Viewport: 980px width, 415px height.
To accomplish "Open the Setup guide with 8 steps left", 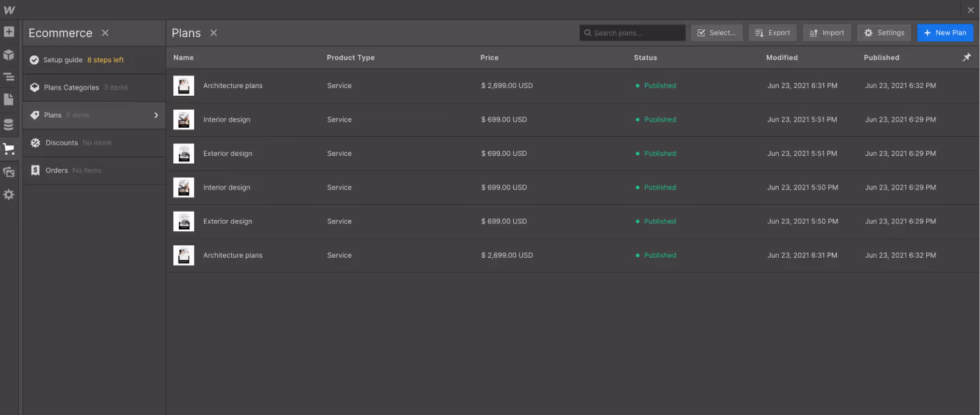I will 64,59.
